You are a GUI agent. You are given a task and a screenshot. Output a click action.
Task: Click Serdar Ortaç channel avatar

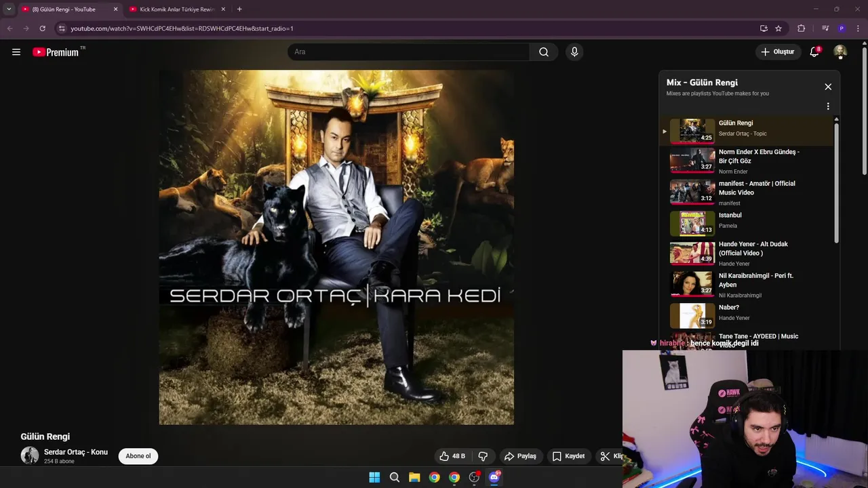(x=30, y=455)
